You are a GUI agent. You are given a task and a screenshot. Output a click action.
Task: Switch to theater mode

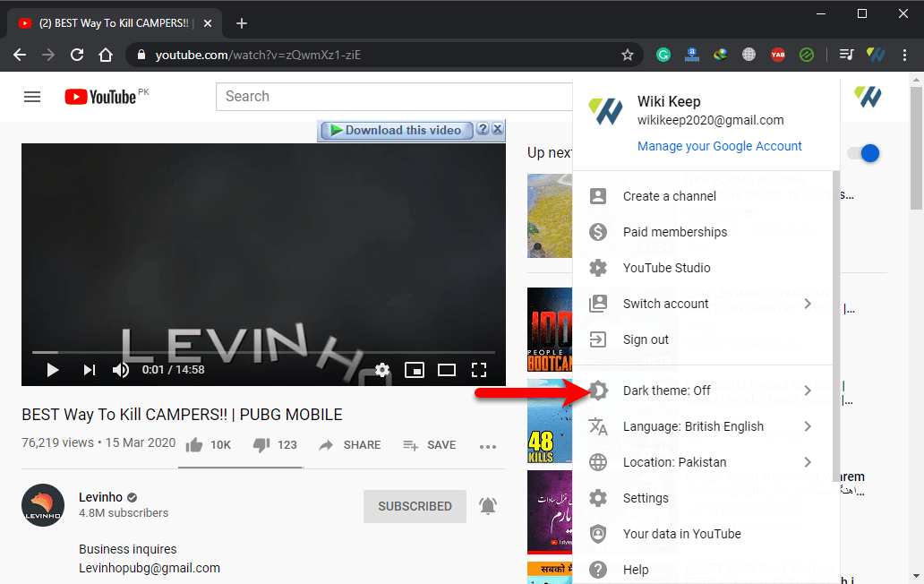tap(447, 370)
